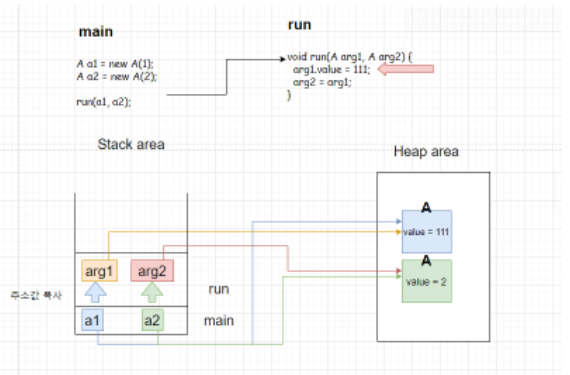Click the green up arrow under arg2
570x375 pixels.
tap(152, 293)
